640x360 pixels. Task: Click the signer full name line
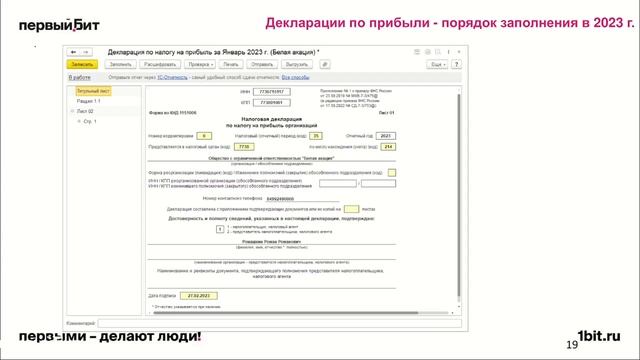pos(271,242)
